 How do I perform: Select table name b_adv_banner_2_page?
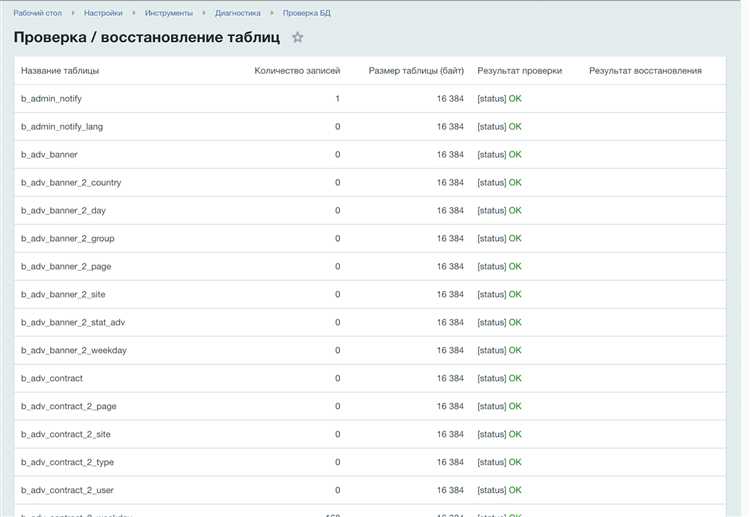[66, 266]
